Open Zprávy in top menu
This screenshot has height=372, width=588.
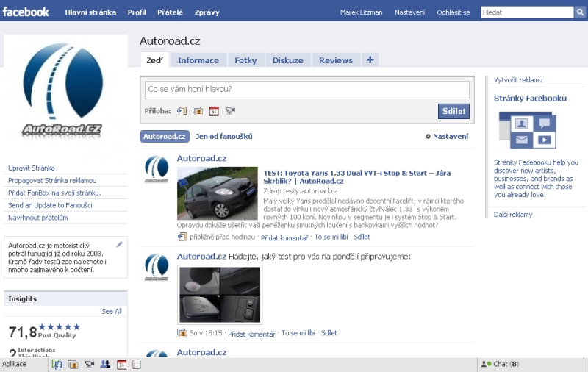coord(207,12)
